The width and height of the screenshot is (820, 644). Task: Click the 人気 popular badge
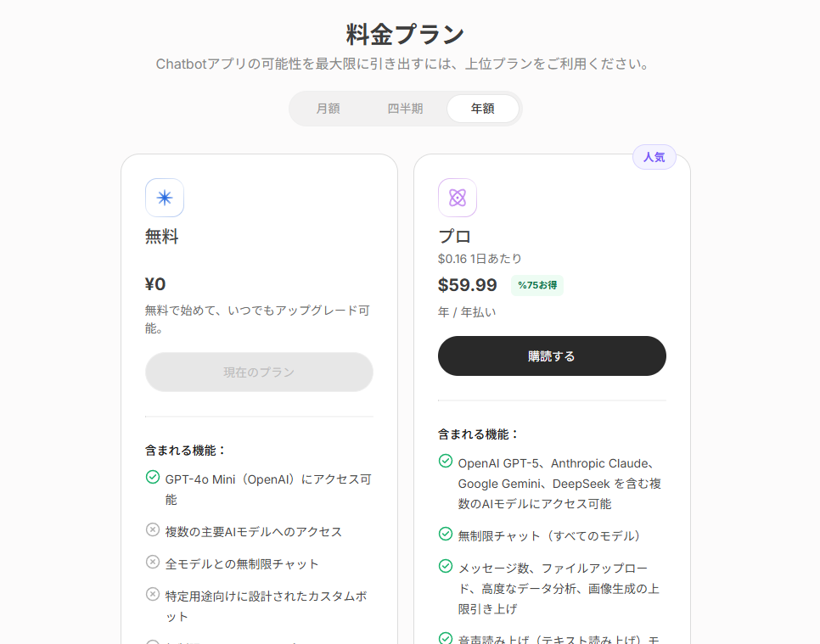654,157
